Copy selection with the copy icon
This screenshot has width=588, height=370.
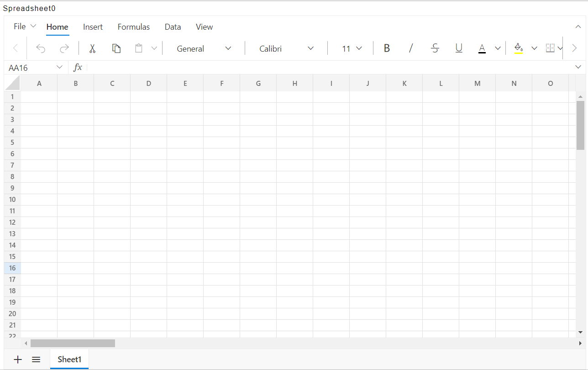[116, 48]
